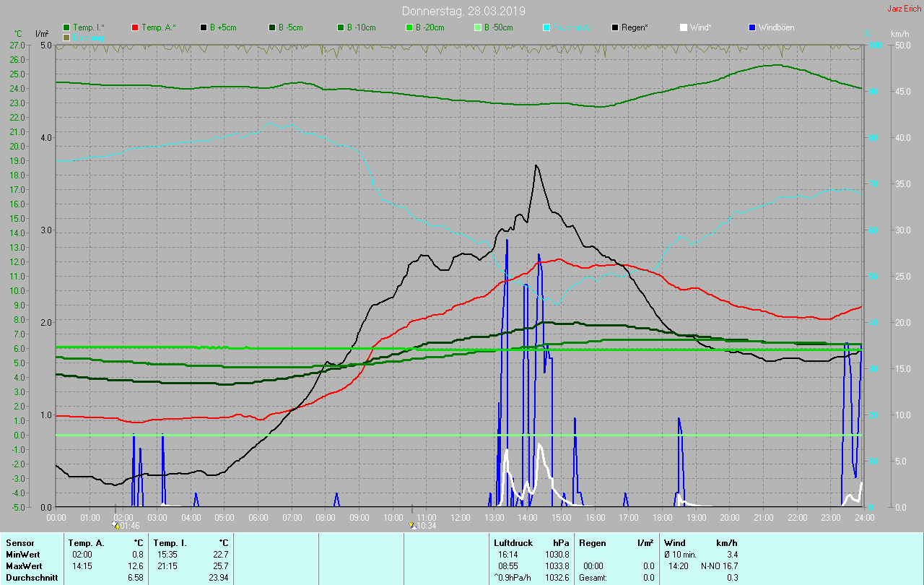Click the minimum outside temperature value 0.8
Screen dimensions: 924x585
point(137,555)
